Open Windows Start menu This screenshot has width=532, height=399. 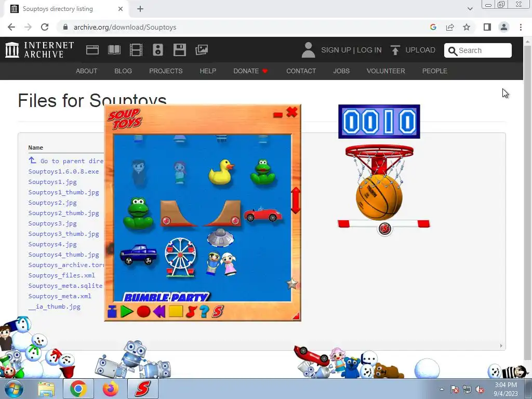(14, 389)
